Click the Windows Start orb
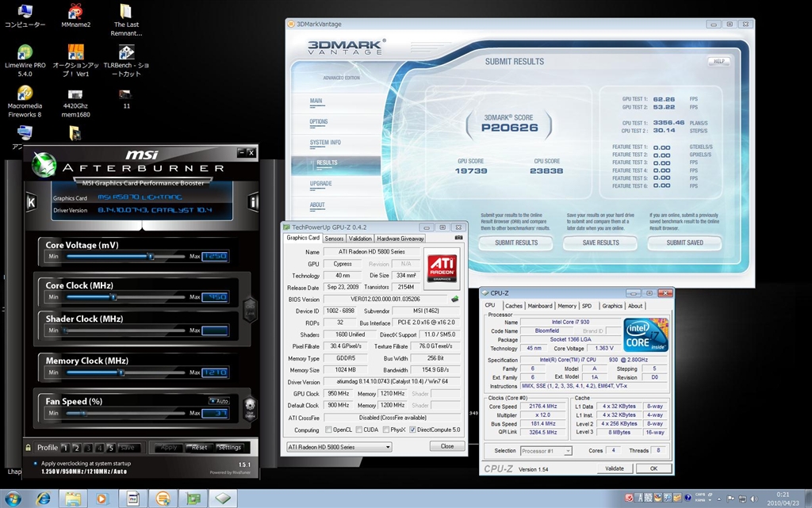812x508 pixels. point(13,498)
